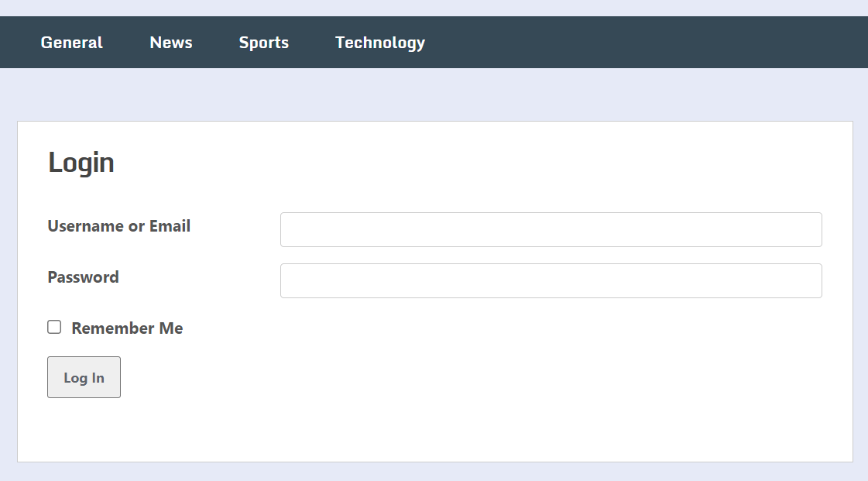
Task: Open the News menu item
Action: [171, 43]
